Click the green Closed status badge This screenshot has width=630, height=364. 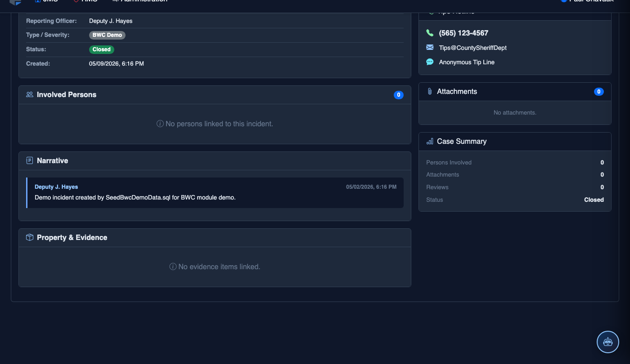tap(102, 49)
